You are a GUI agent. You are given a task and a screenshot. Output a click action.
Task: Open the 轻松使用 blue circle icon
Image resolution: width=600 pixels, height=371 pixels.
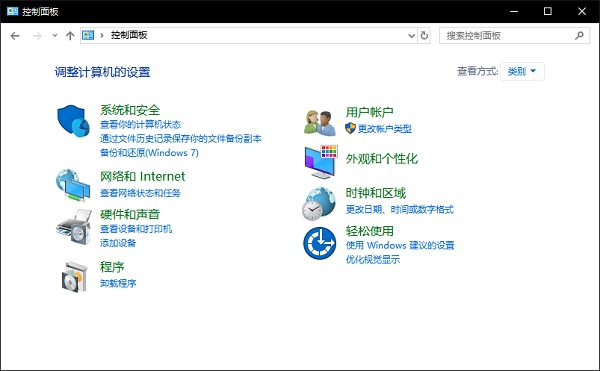320,243
